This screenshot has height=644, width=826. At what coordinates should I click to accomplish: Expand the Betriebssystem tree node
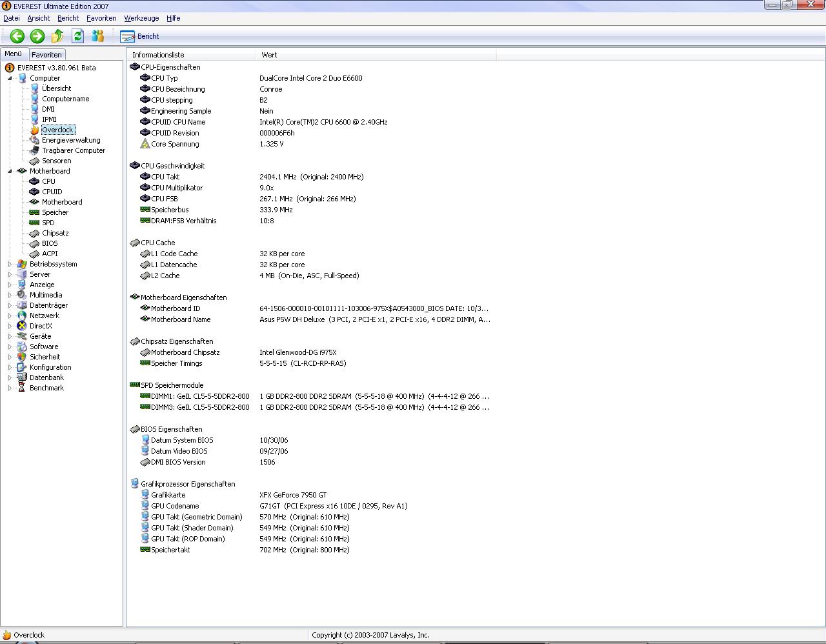(10, 264)
